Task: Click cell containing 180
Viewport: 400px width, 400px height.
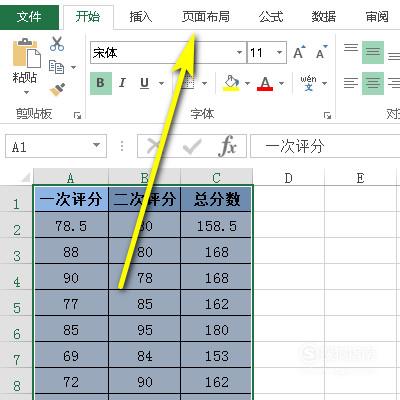Action: click(x=216, y=330)
